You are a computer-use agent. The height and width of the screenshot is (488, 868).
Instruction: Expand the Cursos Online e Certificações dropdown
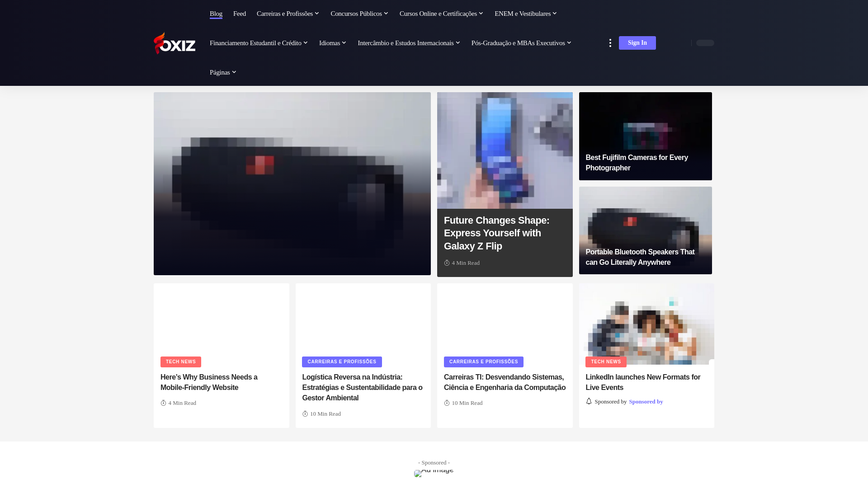click(x=441, y=14)
